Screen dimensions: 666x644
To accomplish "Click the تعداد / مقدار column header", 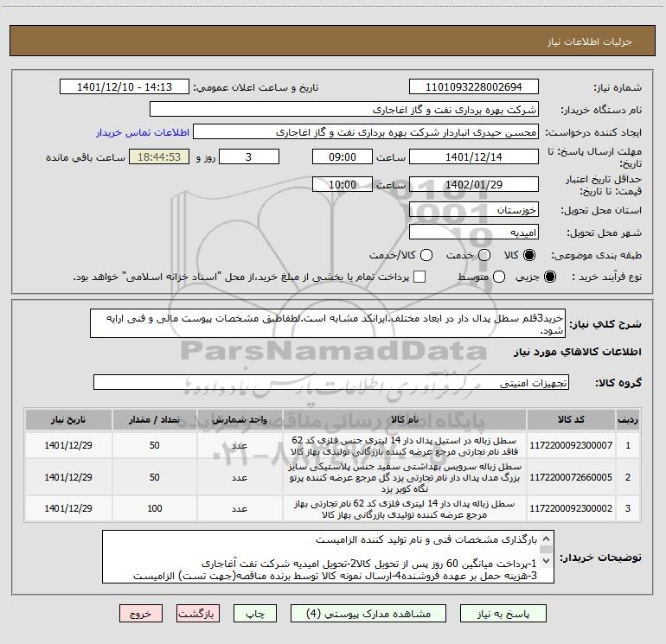I will [155, 419].
